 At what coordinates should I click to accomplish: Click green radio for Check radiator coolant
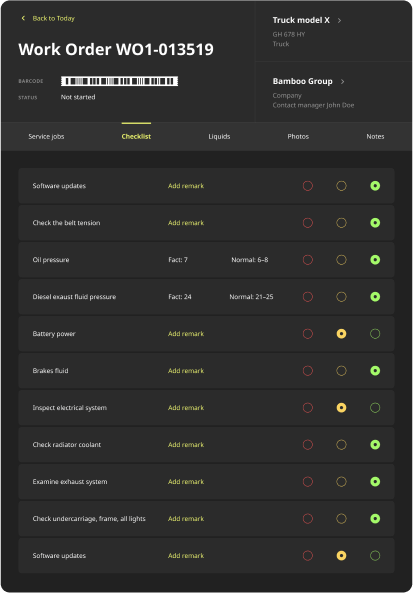coord(375,445)
